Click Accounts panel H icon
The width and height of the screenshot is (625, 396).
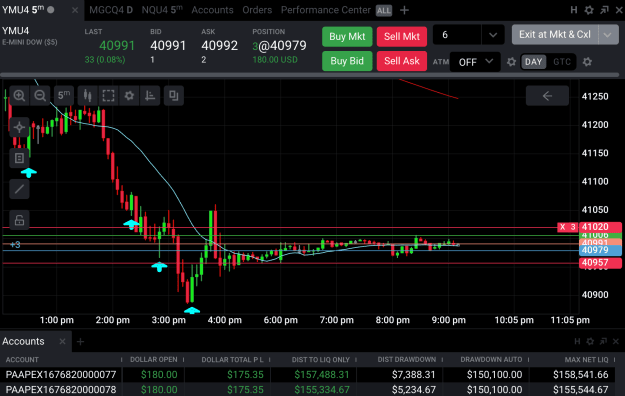point(577,341)
